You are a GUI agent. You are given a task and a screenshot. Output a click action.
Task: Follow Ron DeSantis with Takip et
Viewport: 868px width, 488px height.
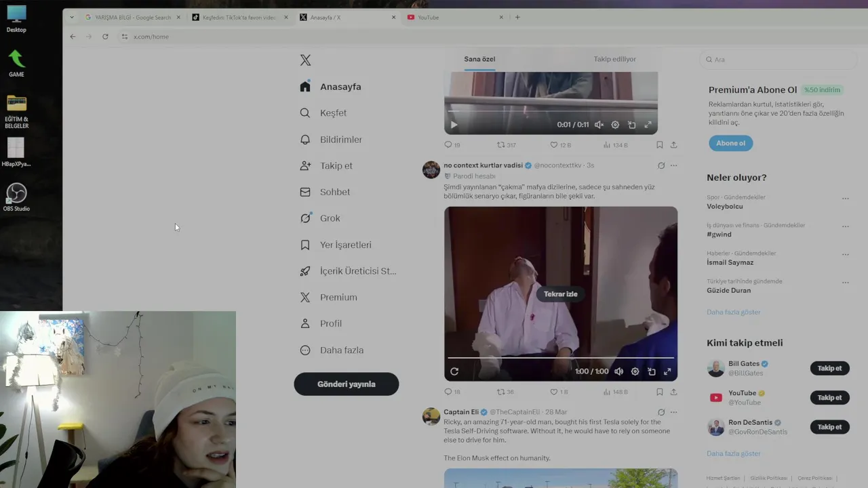[x=829, y=427]
